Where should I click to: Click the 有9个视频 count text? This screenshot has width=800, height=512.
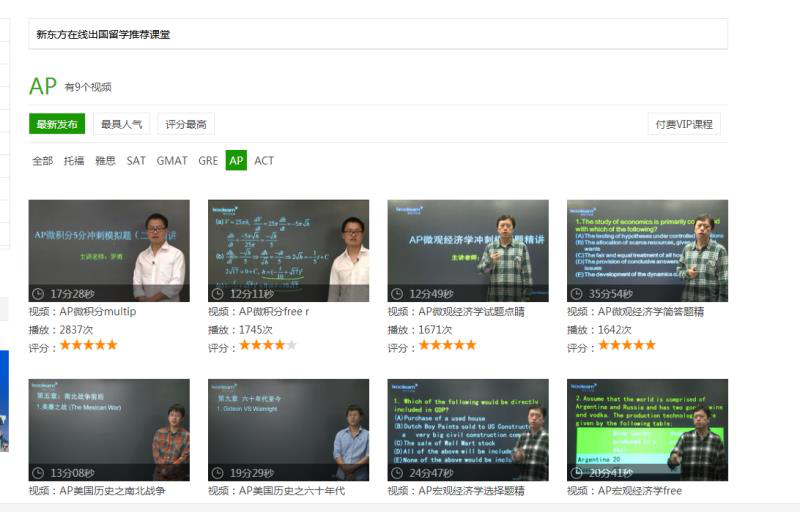(x=88, y=87)
